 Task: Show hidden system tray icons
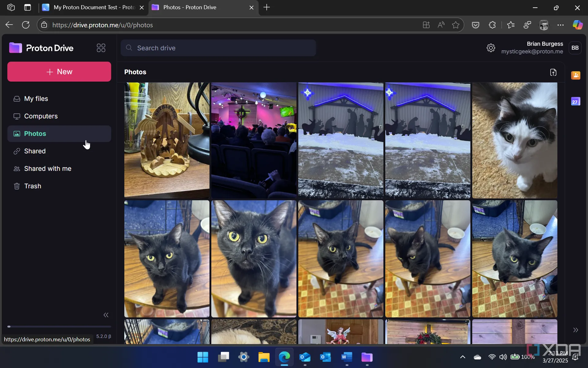point(463,357)
